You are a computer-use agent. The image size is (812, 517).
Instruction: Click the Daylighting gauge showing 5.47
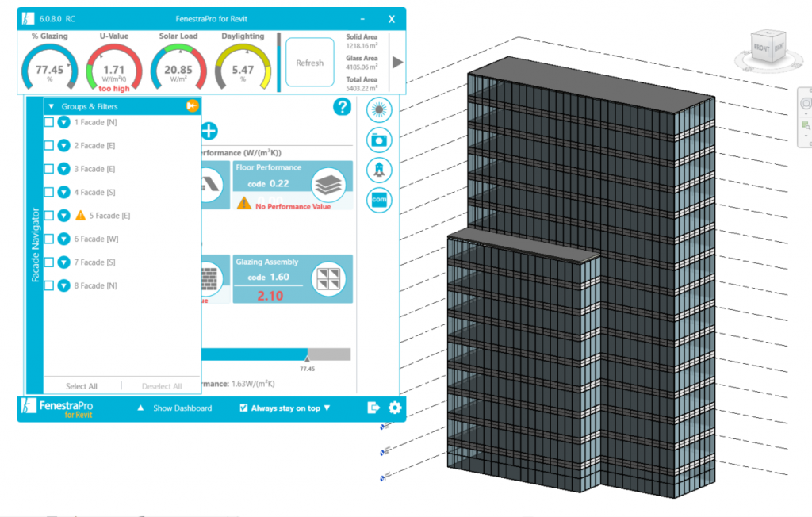coord(243,67)
